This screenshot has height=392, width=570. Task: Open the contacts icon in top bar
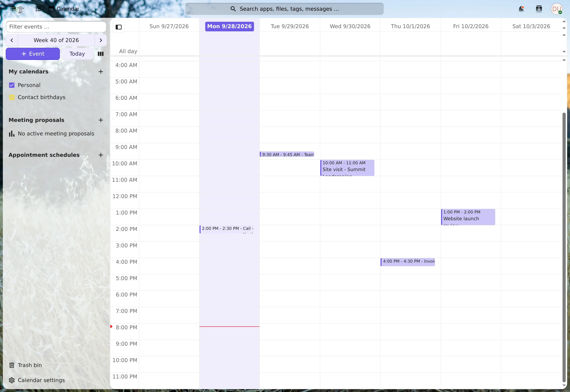pos(539,9)
